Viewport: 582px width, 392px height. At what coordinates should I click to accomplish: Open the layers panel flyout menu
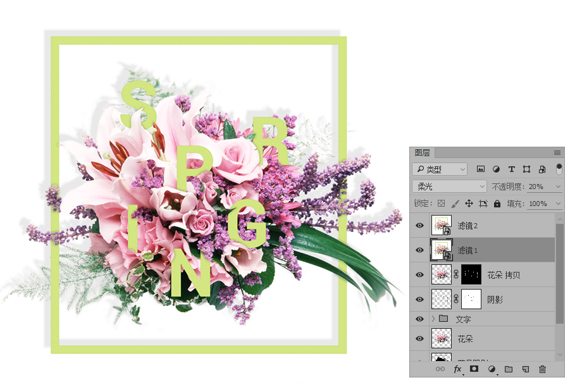coord(557,152)
